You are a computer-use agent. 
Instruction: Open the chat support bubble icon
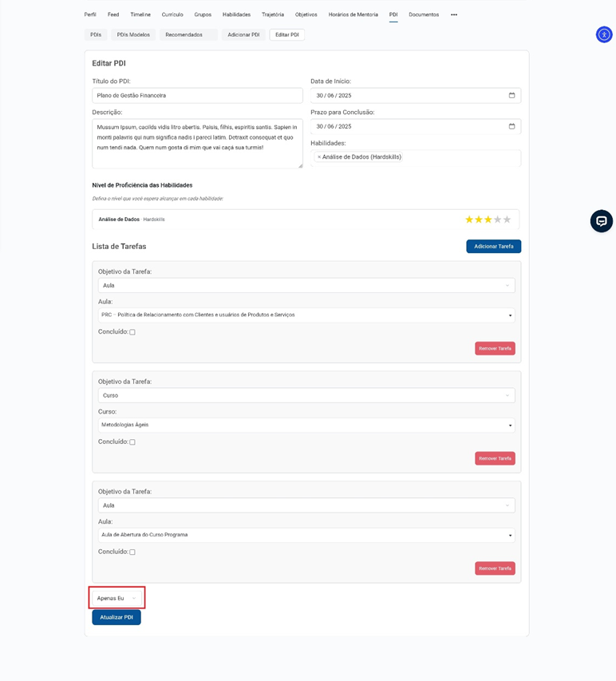tap(602, 221)
